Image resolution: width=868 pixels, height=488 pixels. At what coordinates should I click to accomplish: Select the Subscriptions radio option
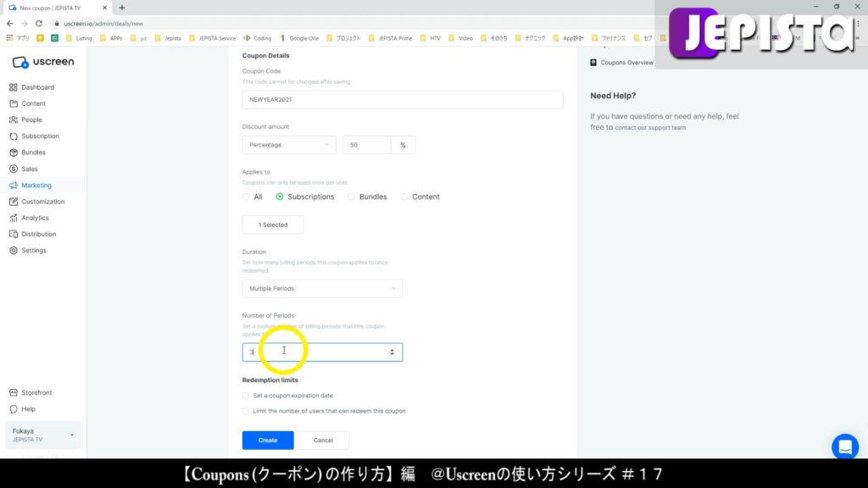coord(279,197)
